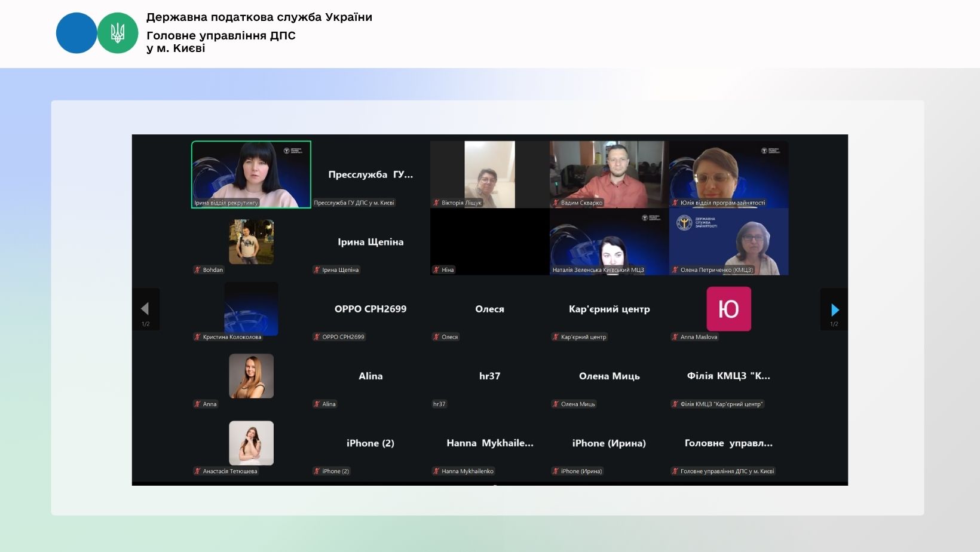This screenshot has height=552, width=980.
Task: Go to next gallery page with right arrow
Action: pos(834,309)
